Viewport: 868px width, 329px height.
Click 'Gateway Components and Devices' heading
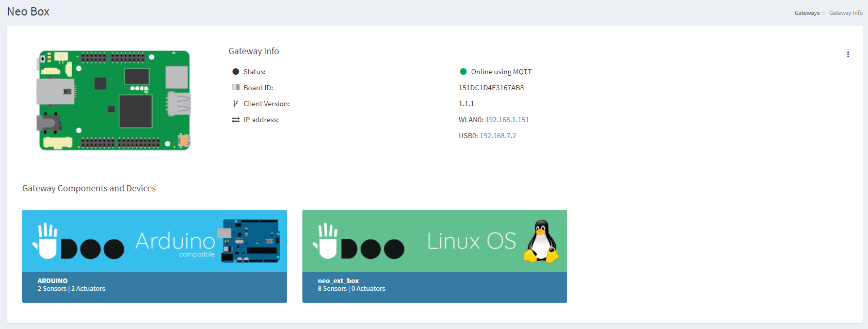point(89,188)
